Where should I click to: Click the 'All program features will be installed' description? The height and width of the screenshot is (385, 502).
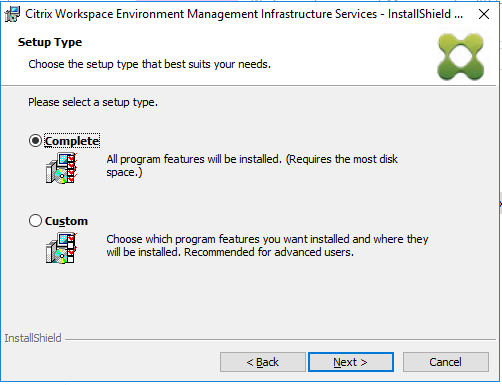252,166
